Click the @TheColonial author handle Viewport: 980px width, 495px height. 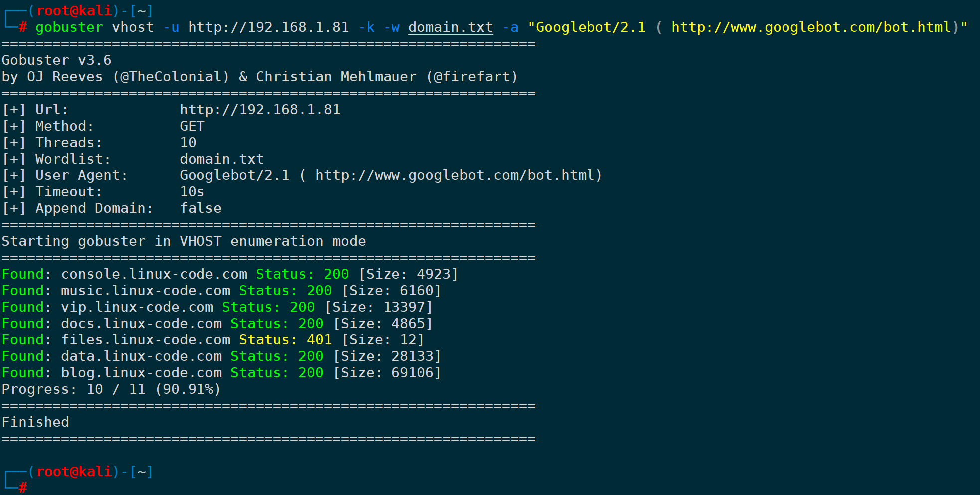(x=175, y=77)
